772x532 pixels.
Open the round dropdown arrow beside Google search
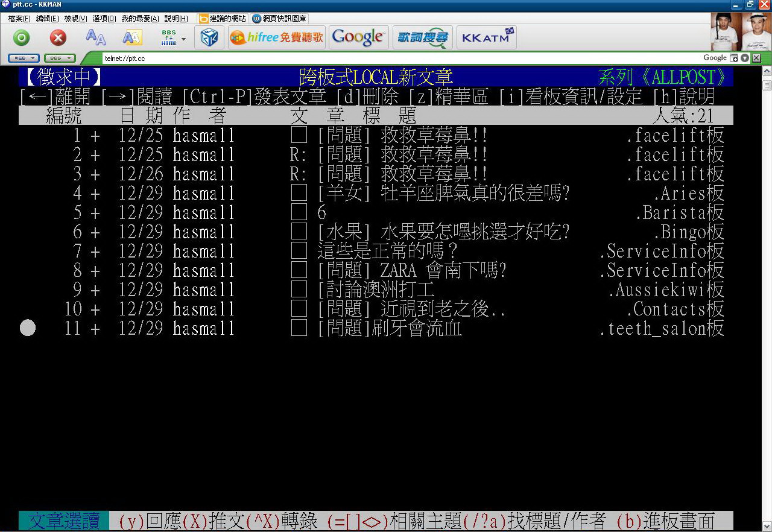coord(745,58)
